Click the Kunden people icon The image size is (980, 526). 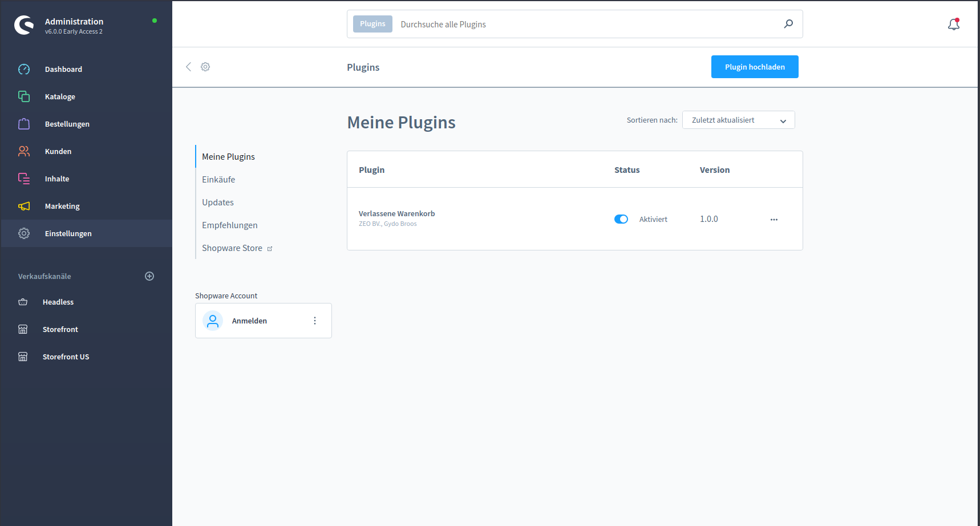[24, 151]
